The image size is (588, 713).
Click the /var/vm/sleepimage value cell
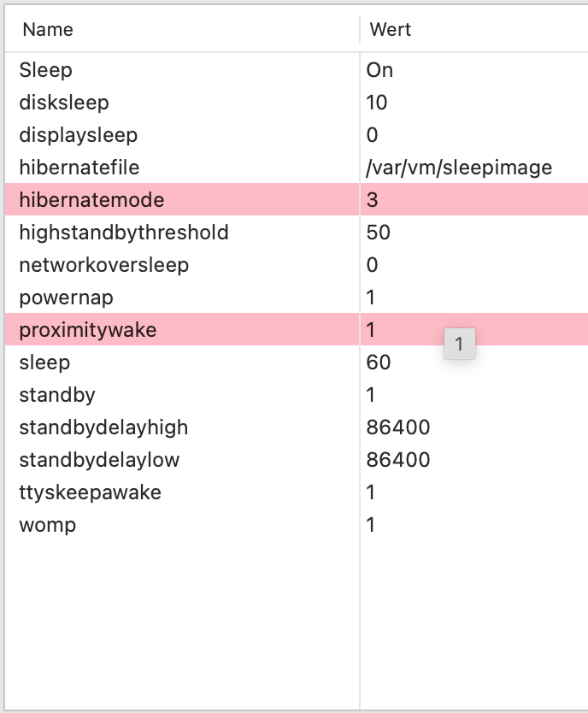click(459, 168)
